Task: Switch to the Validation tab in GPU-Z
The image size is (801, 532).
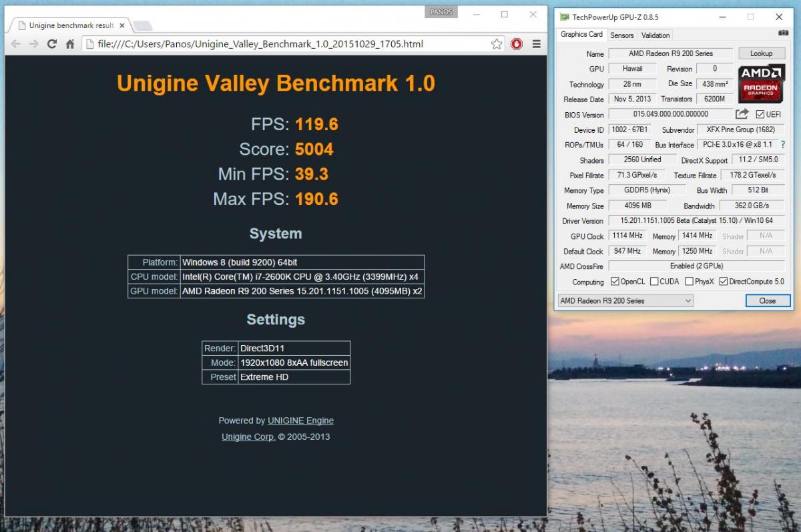Action: [655, 35]
